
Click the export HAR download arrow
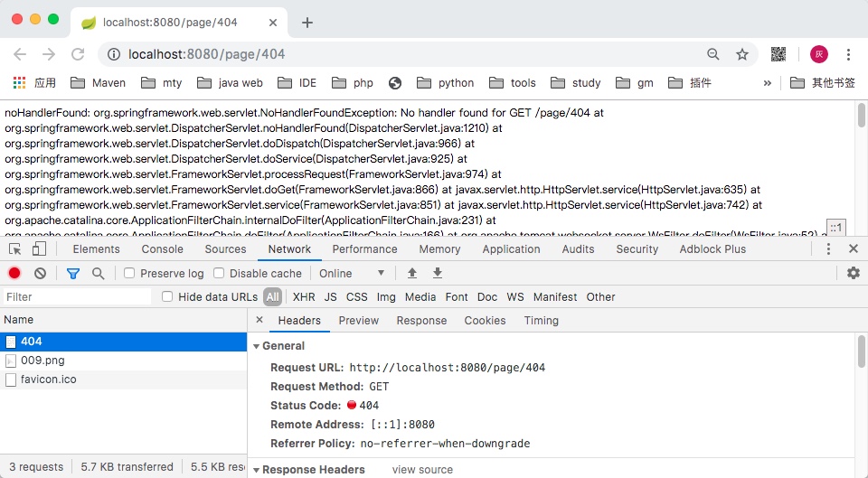pos(438,273)
